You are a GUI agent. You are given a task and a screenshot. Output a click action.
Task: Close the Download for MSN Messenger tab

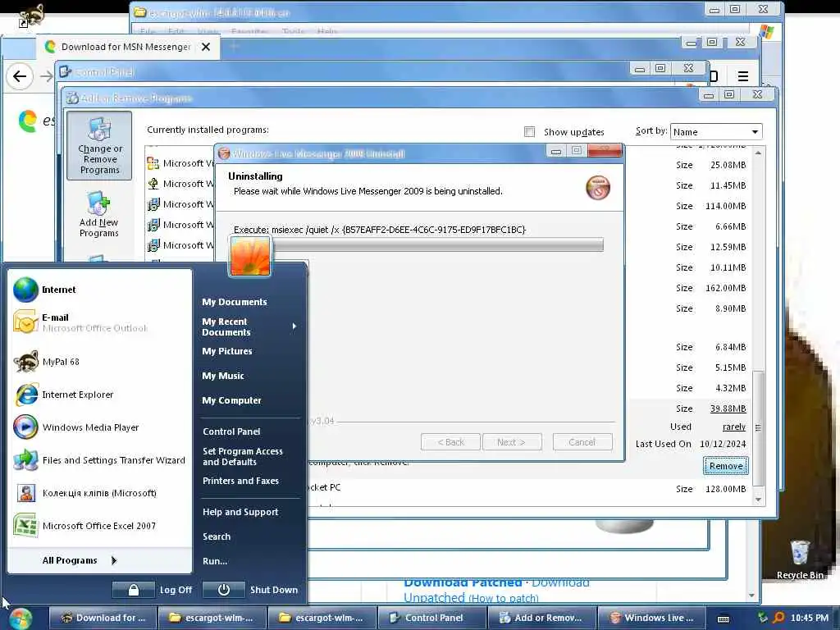pos(206,47)
